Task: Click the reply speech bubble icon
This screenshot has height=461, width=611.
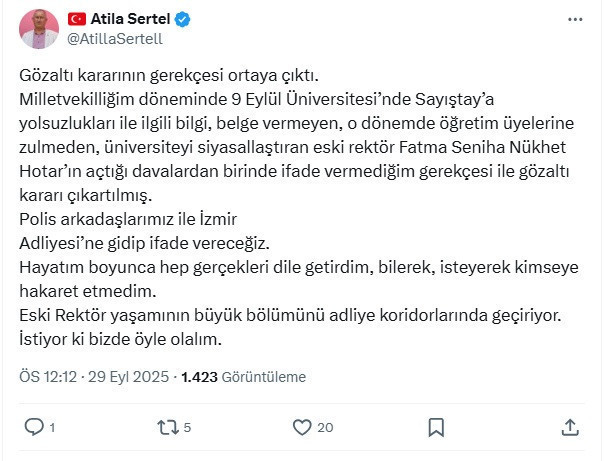Action: click(34, 427)
